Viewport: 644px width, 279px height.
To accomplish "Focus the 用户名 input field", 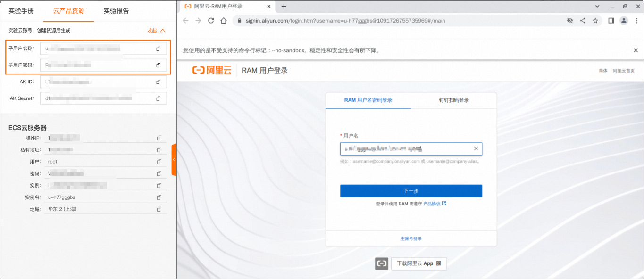I will pyautogui.click(x=411, y=148).
